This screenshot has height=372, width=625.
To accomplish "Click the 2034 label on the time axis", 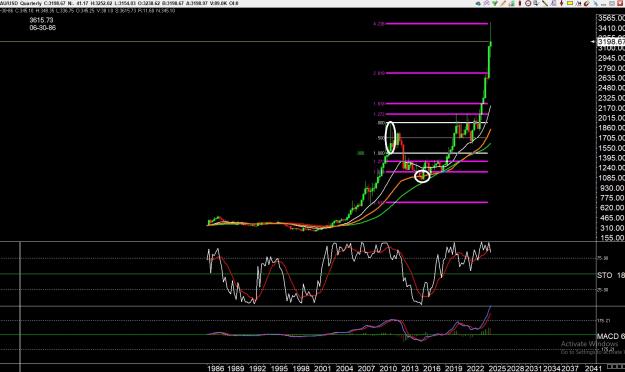I will pyautogui.click(x=552, y=368).
